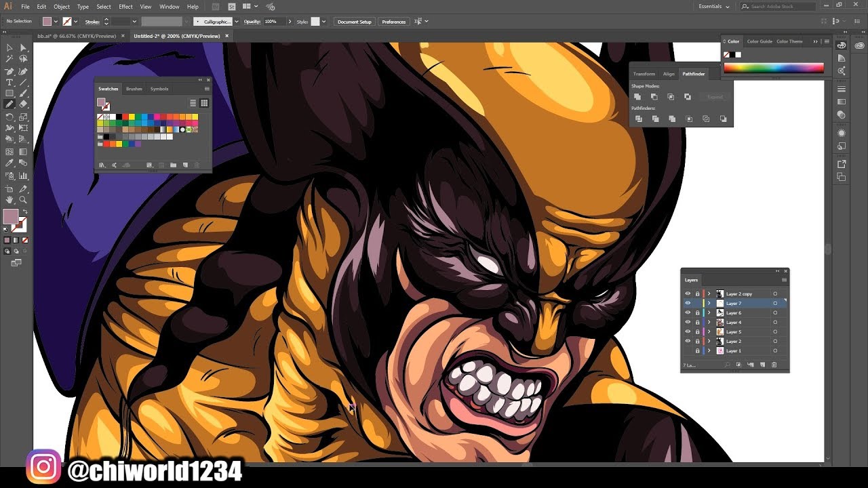Show swatches in thumbnail grid view
The image size is (868, 488).
204,103
